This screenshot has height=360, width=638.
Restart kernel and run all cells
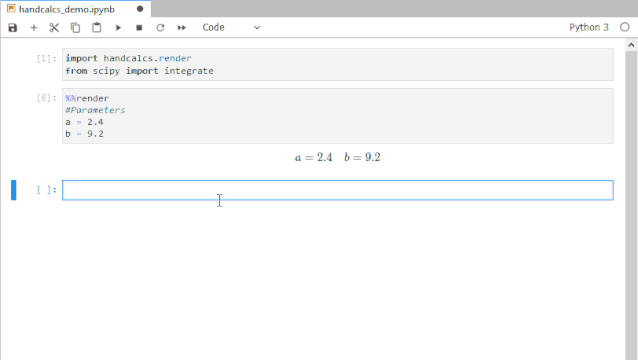(x=181, y=28)
